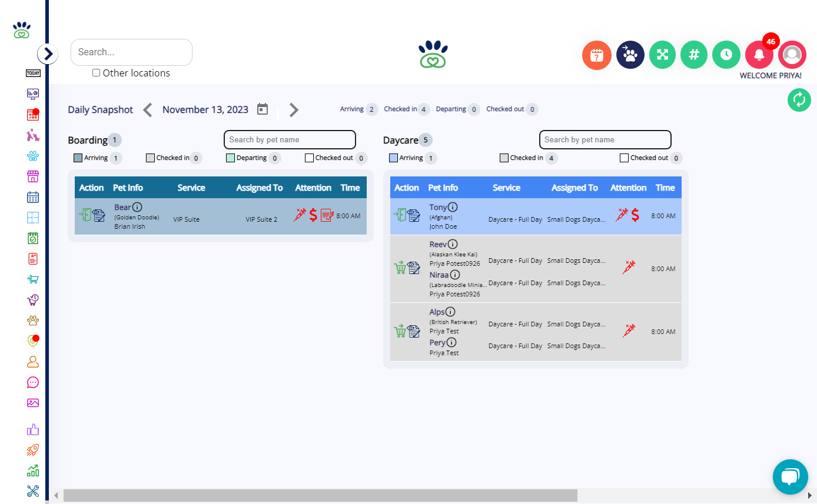The image size is (817, 504).
Task: Click check-in door icon for Tony
Action: 400,215
